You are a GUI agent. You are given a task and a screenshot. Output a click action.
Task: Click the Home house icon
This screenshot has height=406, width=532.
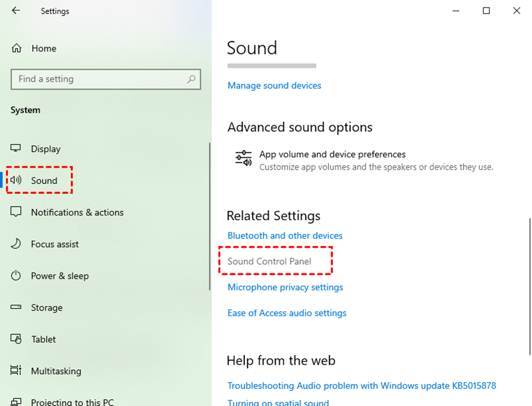coord(17,48)
